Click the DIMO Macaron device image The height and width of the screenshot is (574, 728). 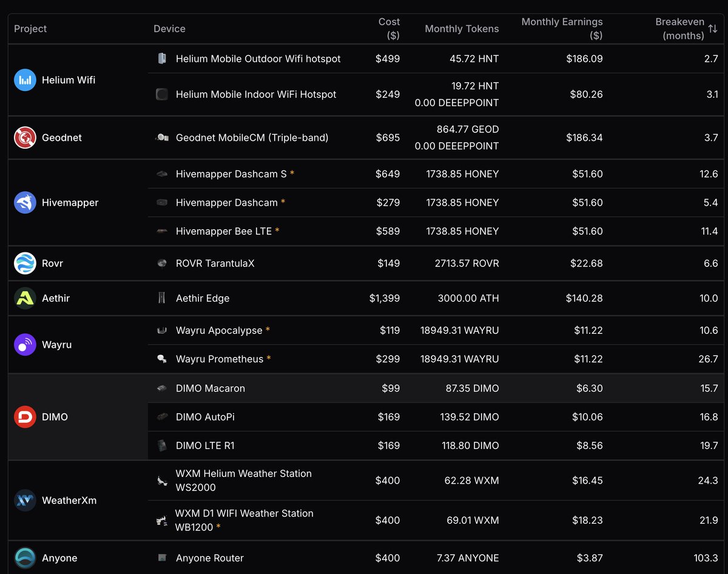point(161,388)
